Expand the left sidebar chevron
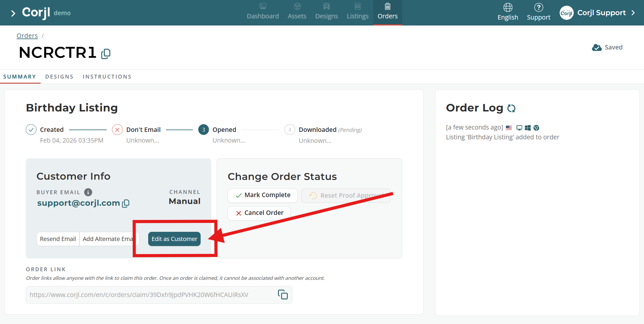The width and height of the screenshot is (644, 324). click(13, 13)
